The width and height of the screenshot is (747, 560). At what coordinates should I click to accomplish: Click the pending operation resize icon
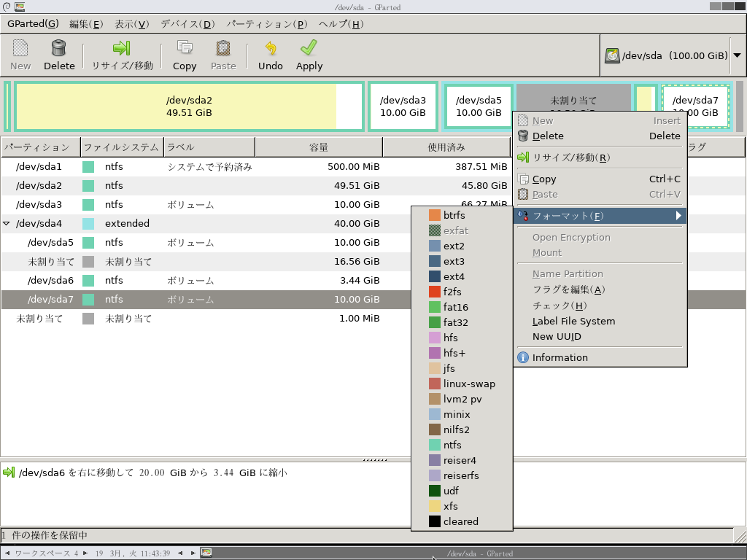pos(9,472)
